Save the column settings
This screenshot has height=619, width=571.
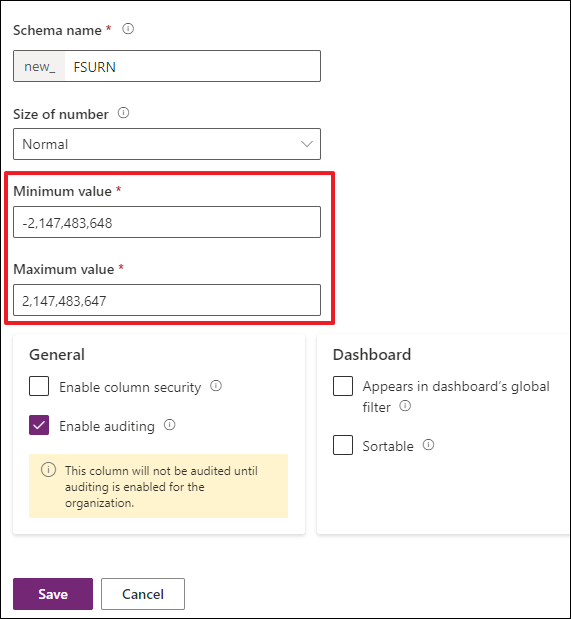[x=53, y=594]
